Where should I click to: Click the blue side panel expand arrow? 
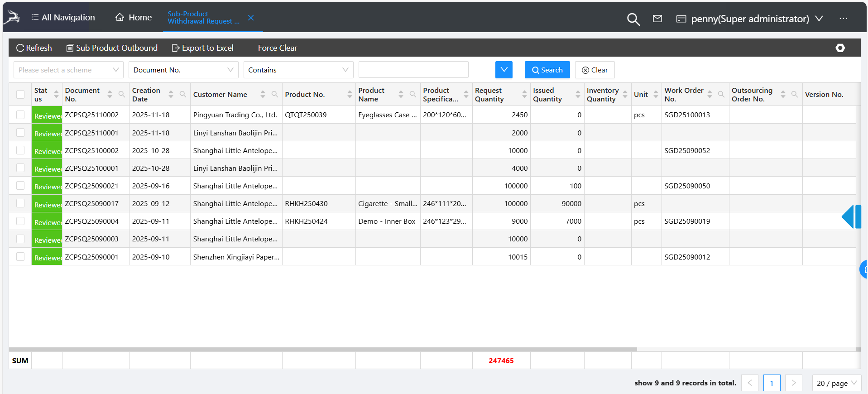pyautogui.click(x=850, y=216)
